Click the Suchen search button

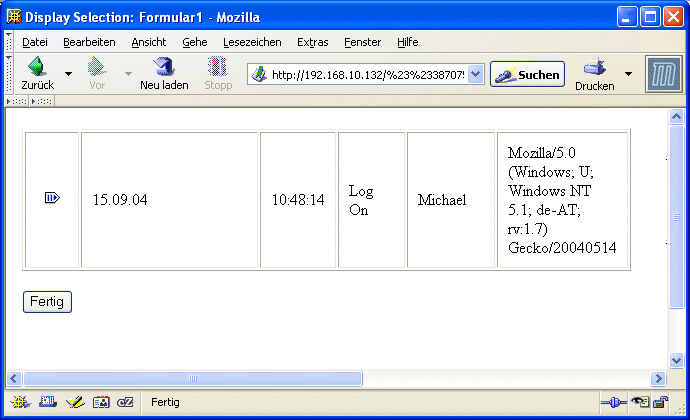527,74
